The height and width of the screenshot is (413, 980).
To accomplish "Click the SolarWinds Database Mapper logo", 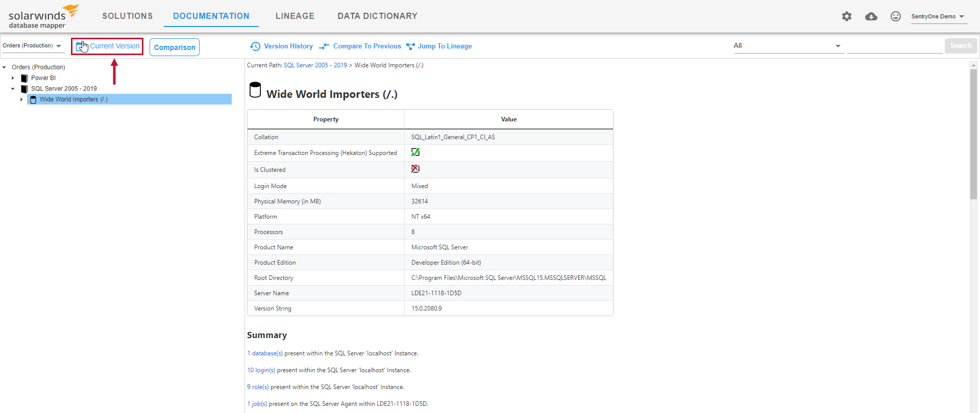I will [x=44, y=16].
